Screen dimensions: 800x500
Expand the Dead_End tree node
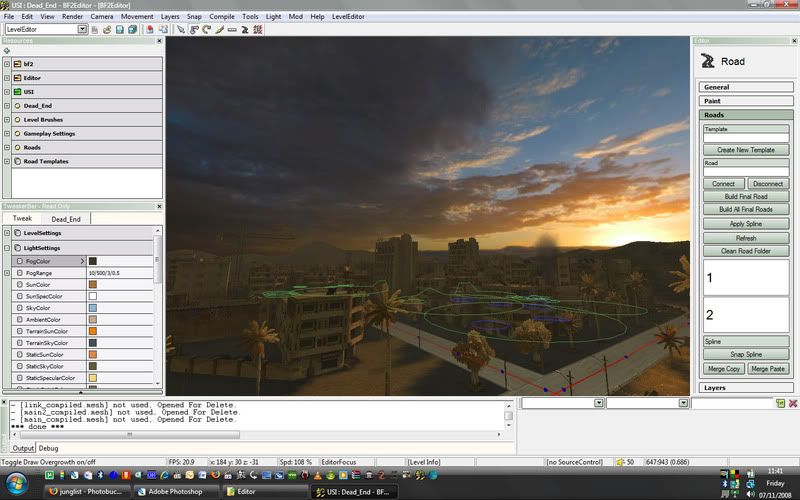click(7, 106)
